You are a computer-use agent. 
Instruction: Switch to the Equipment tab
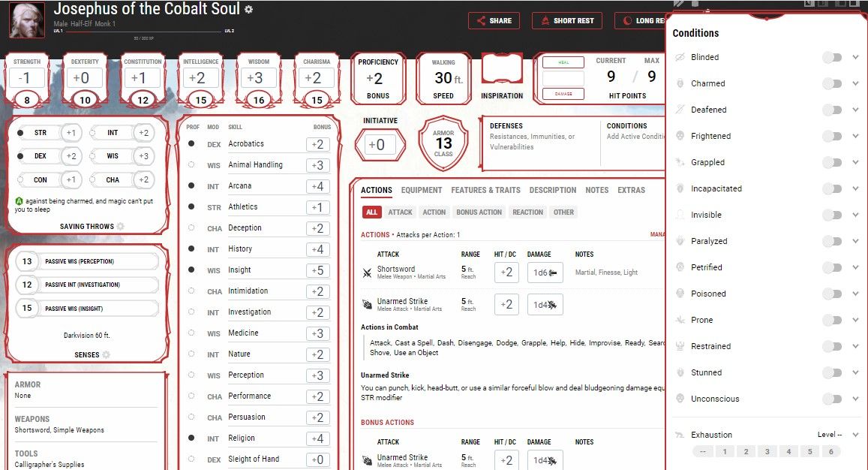[x=421, y=189]
